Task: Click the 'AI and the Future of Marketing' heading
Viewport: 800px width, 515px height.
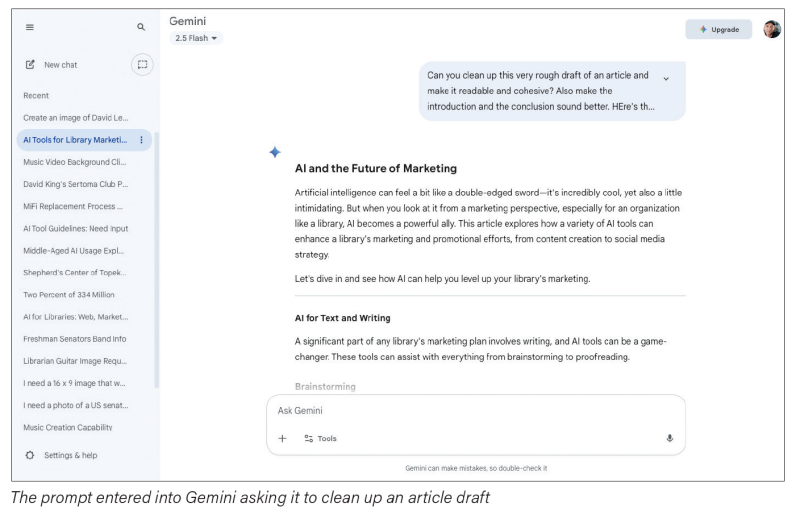Action: tap(376, 168)
